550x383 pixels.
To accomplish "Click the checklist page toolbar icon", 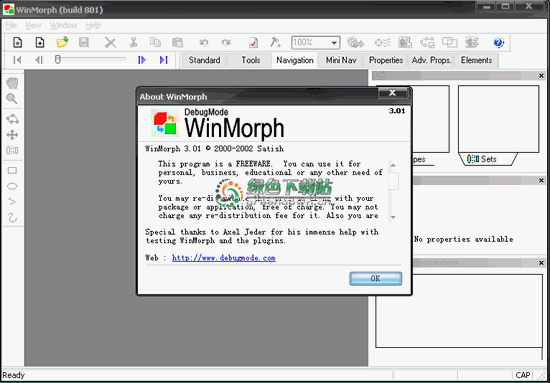I will coord(253,42).
